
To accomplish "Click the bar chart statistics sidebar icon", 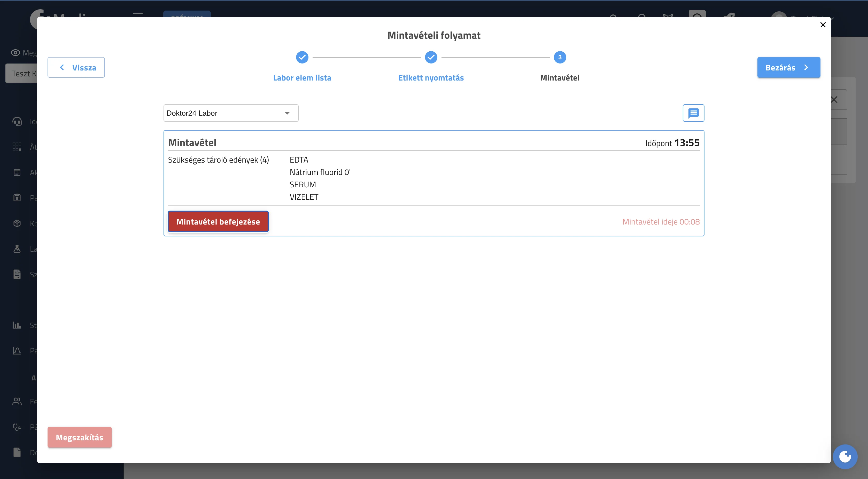I will [x=17, y=325].
